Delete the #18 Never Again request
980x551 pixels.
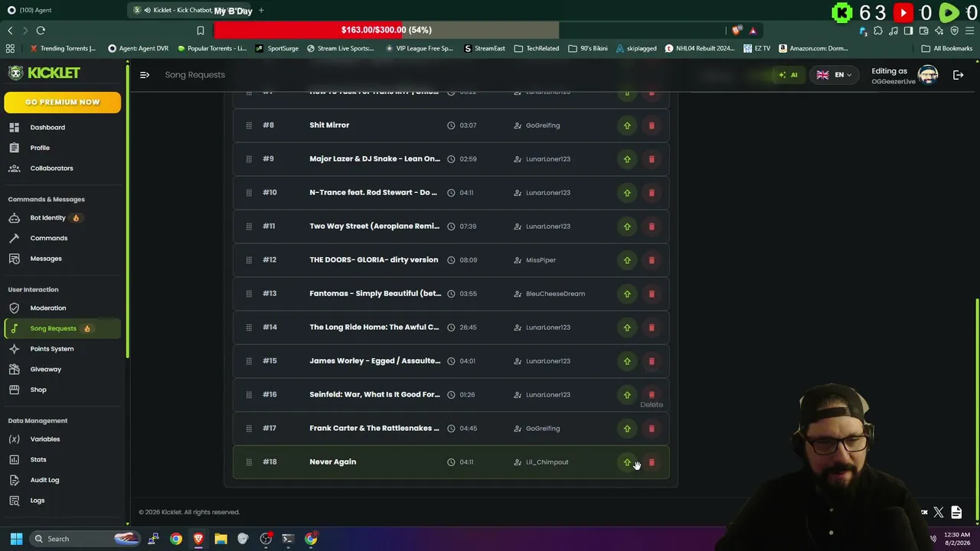coord(652,462)
